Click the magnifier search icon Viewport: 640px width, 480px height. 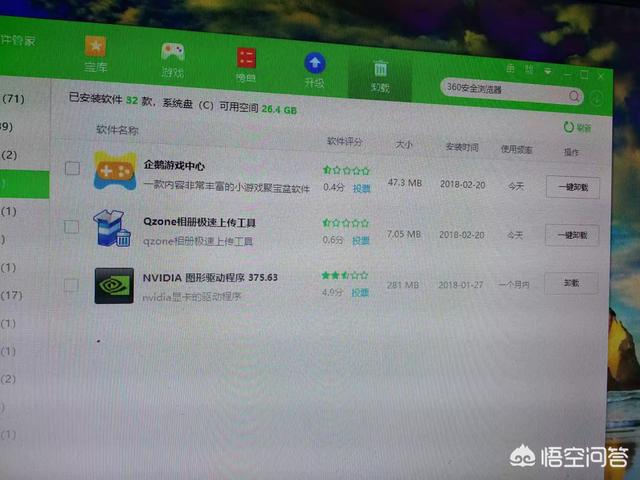pyautogui.click(x=573, y=96)
